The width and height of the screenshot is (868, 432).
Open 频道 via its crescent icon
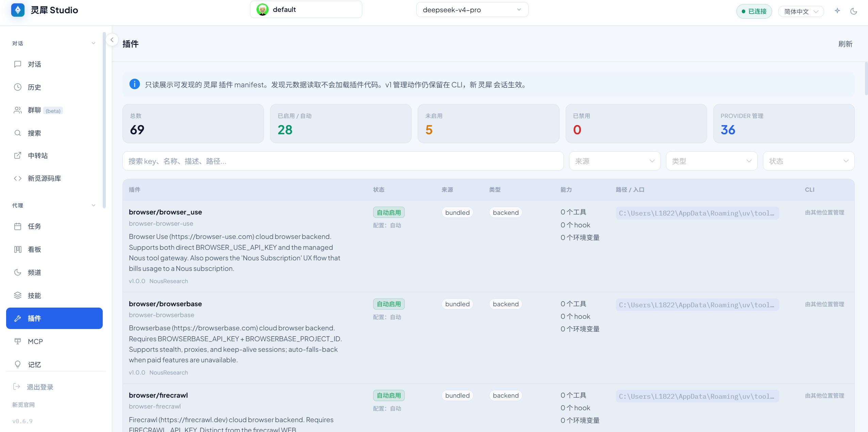click(18, 272)
